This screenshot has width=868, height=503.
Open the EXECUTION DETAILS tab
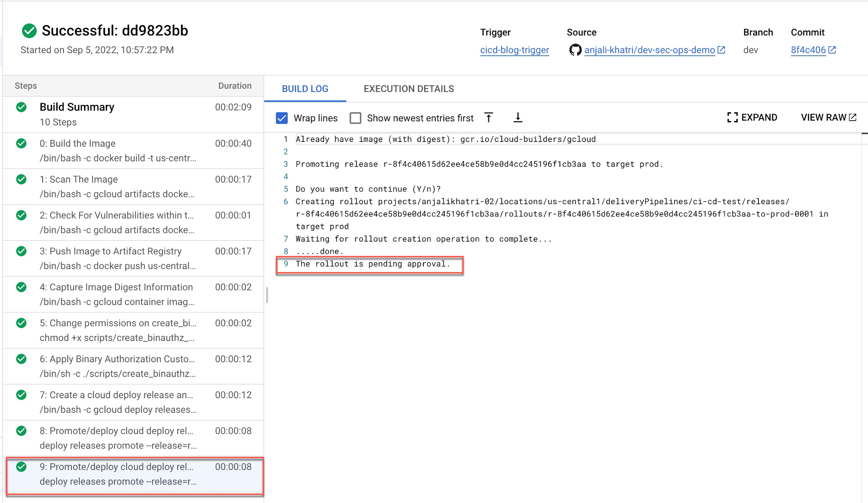(409, 89)
